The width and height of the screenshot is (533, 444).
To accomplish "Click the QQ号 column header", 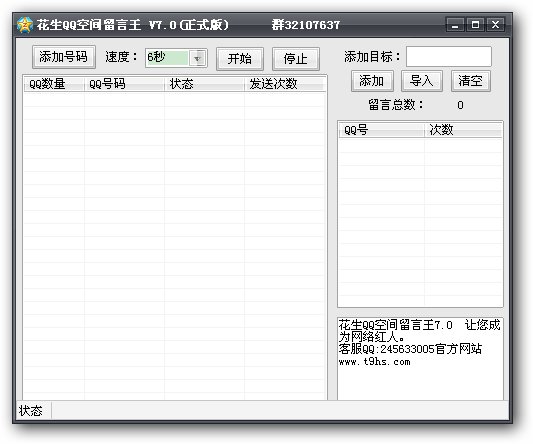I will coord(381,130).
